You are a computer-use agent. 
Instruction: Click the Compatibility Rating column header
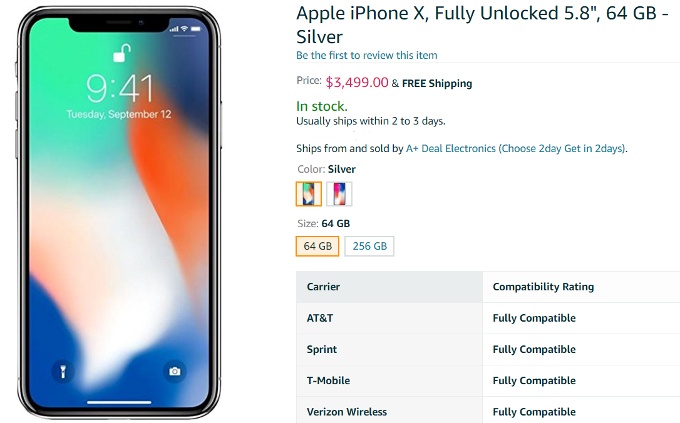(543, 287)
